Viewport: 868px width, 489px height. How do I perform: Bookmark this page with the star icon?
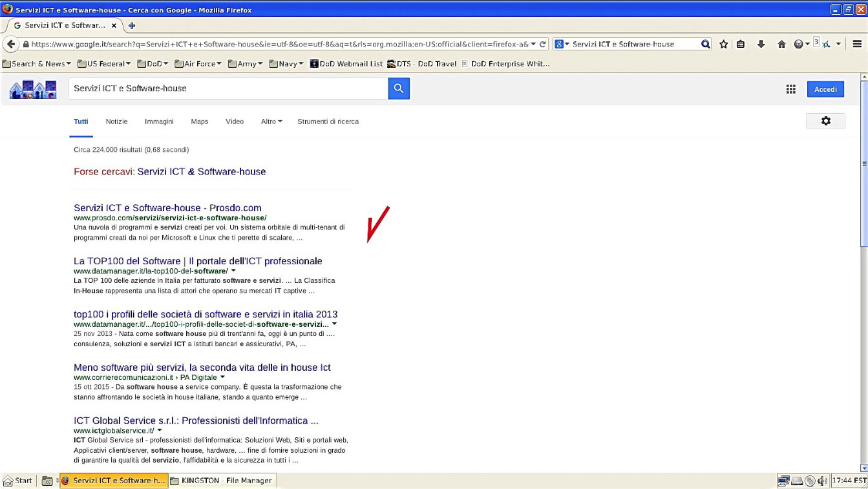pyautogui.click(x=724, y=44)
